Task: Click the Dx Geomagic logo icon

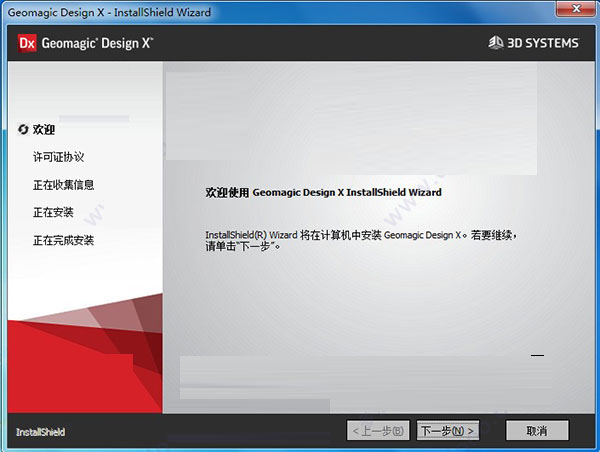Action: click(x=27, y=43)
